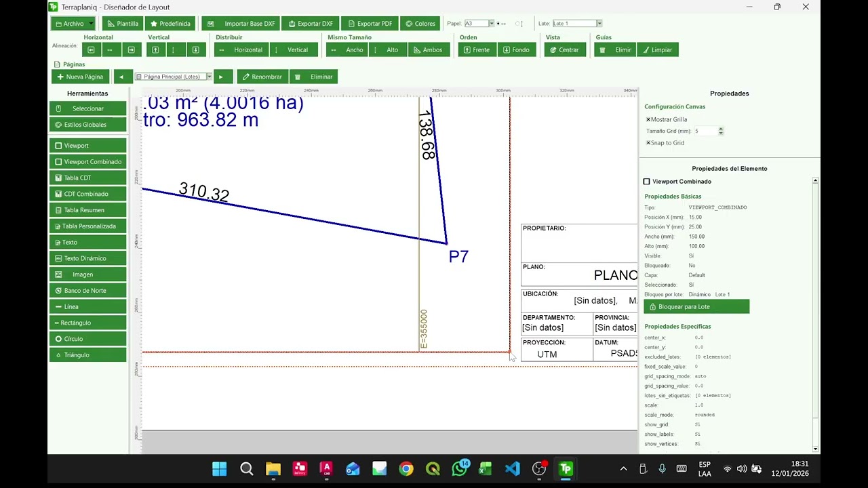Open Windows Start menu on taskbar

220,469
